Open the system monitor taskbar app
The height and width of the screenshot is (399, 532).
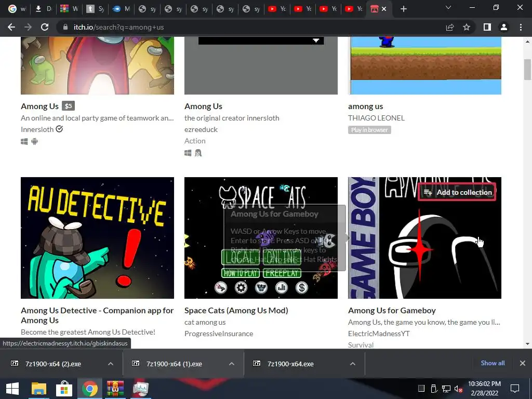tap(140, 389)
